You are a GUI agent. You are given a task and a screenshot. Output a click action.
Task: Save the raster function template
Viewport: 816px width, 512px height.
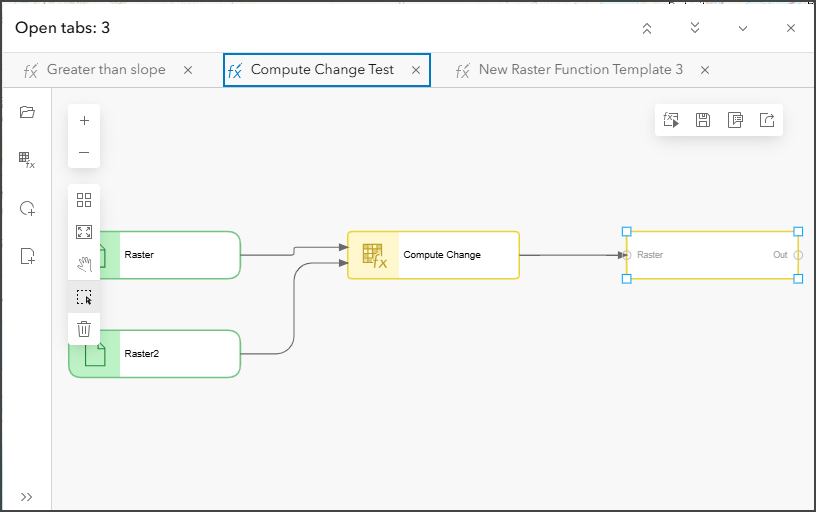(x=703, y=120)
